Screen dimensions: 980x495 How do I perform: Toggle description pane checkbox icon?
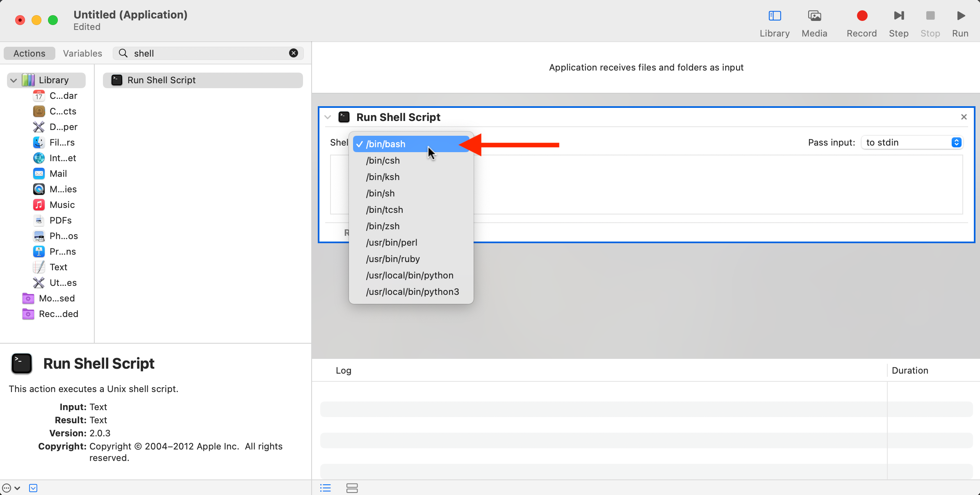(x=33, y=488)
